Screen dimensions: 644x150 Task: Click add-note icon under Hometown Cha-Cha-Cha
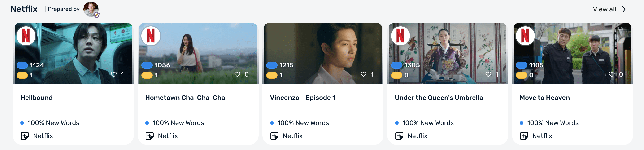tap(149, 136)
